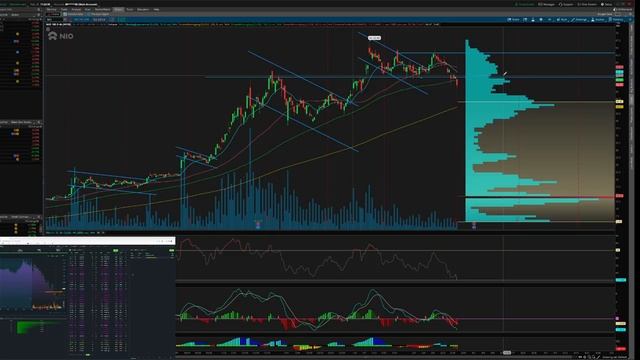Open the Drawings dropdown
This screenshot has height=360, width=640.
(579, 20)
